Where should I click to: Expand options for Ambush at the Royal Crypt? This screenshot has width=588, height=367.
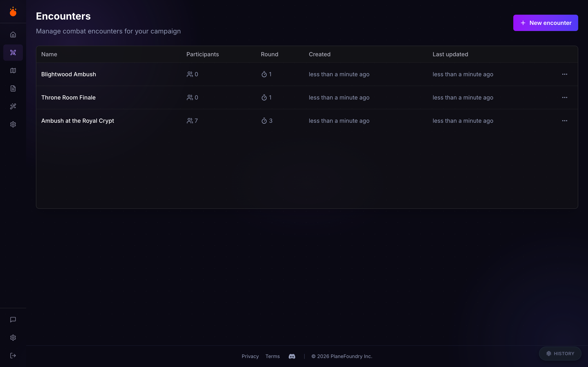565,121
